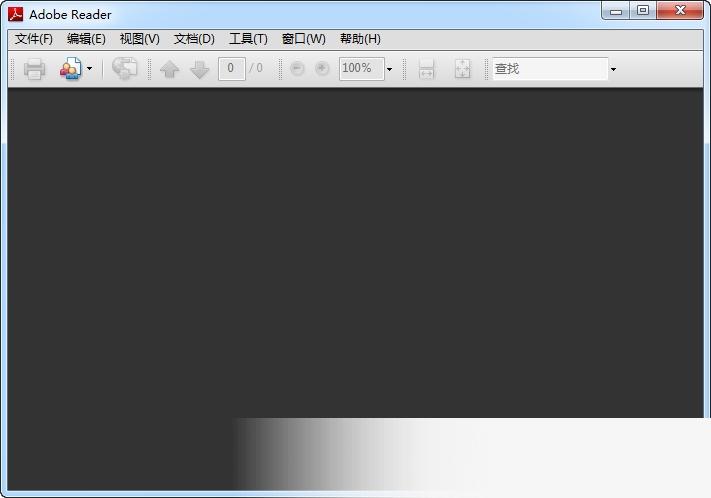The height and width of the screenshot is (498, 711).
Task: Click the Adobe Reader logo in title bar
Action: 15,14
